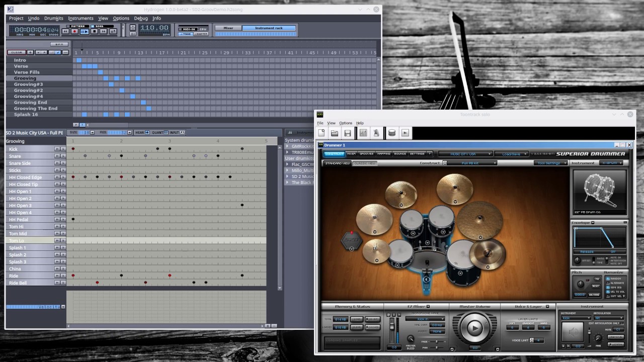
Task: Click the large ride cymbal on right of kit
Action: pos(479,220)
